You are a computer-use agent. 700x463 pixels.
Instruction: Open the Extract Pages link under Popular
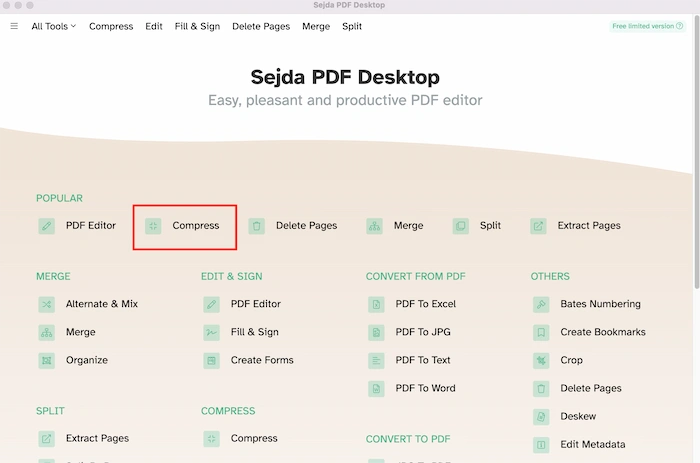tap(589, 225)
